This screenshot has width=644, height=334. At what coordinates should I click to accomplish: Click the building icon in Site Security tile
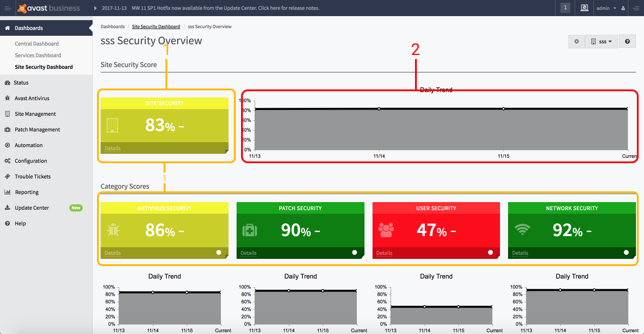(112, 125)
